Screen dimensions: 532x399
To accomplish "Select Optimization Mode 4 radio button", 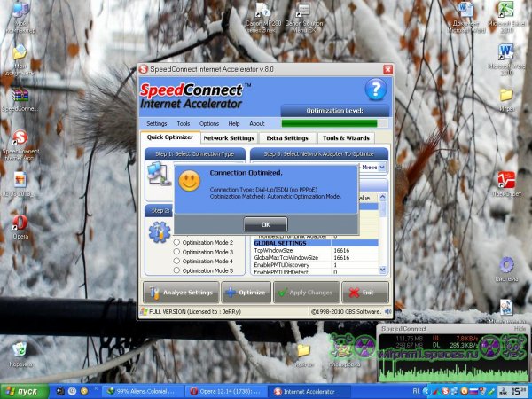I will (176, 261).
